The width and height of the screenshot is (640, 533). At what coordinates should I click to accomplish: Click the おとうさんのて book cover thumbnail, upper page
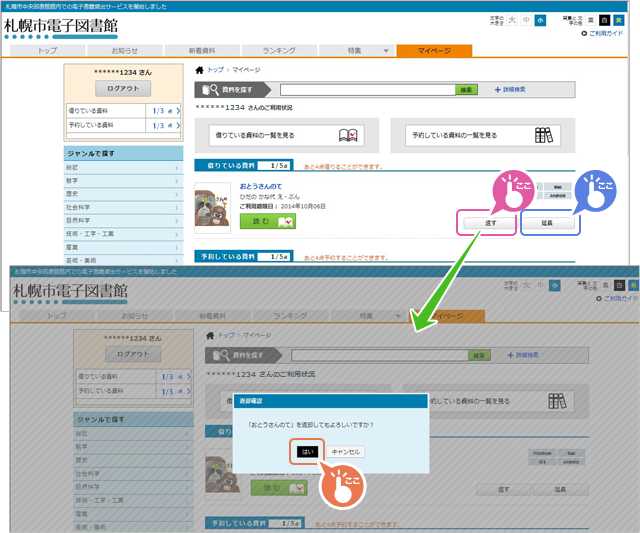pos(212,208)
